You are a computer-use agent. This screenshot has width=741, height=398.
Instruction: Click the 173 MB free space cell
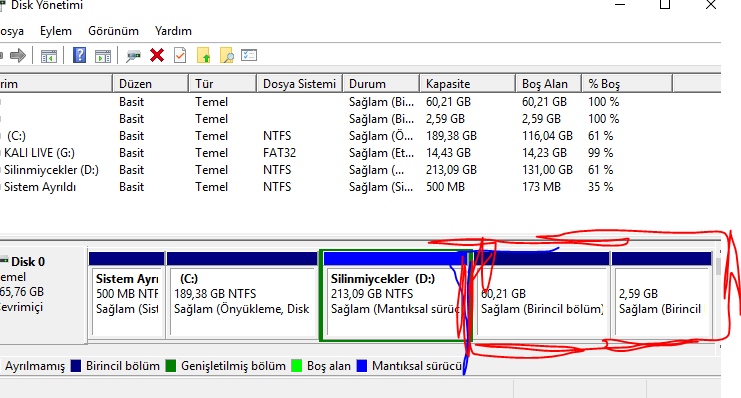pos(541,187)
